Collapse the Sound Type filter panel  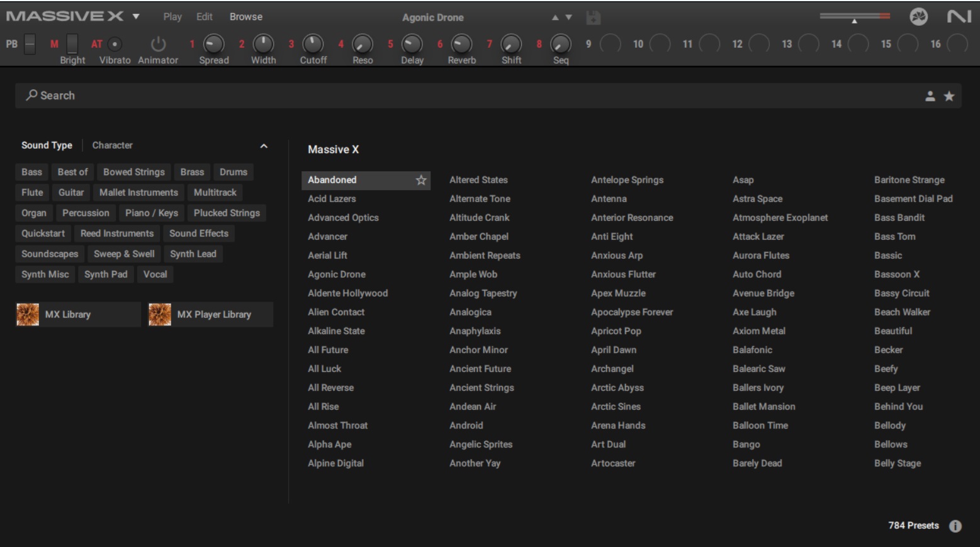pos(264,146)
